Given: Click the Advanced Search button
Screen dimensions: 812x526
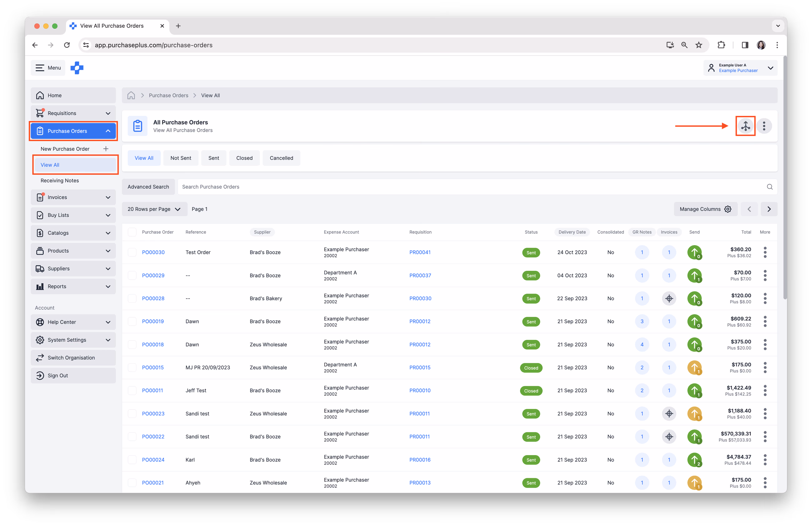Looking at the screenshot, I should pyautogui.click(x=148, y=186).
